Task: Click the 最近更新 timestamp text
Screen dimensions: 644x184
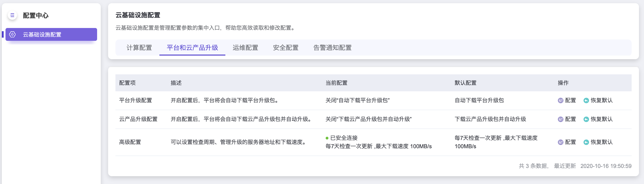Action: [x=606, y=166]
